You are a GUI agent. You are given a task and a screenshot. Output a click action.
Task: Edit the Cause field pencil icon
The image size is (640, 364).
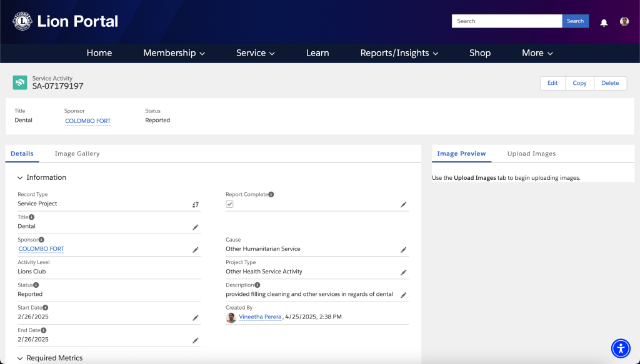click(403, 250)
